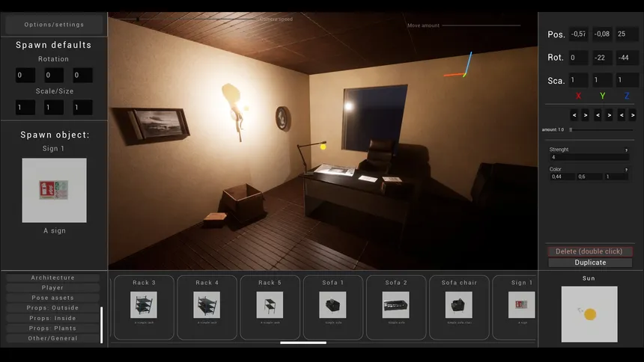
Task: Click first spawn Rotation field
Action: point(25,76)
